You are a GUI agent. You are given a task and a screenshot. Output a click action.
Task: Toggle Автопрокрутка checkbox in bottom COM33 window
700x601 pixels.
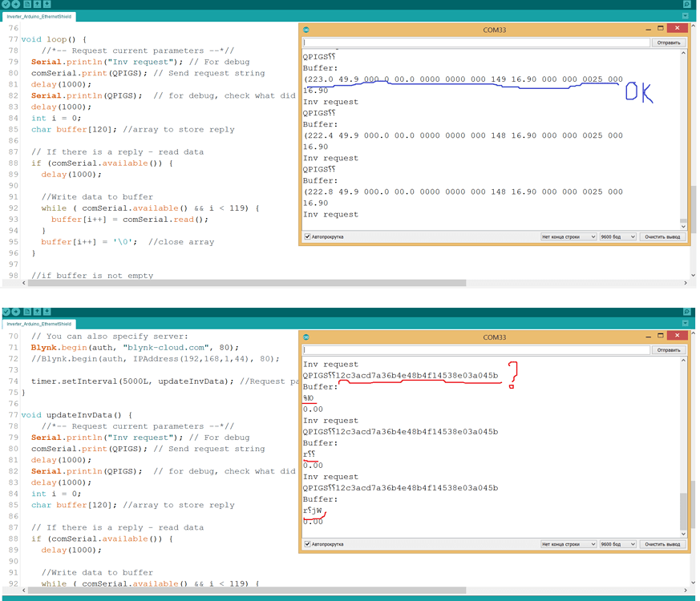[307, 544]
